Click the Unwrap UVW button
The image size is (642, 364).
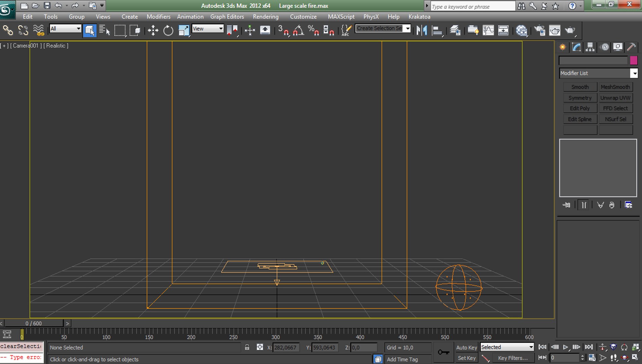tap(615, 98)
